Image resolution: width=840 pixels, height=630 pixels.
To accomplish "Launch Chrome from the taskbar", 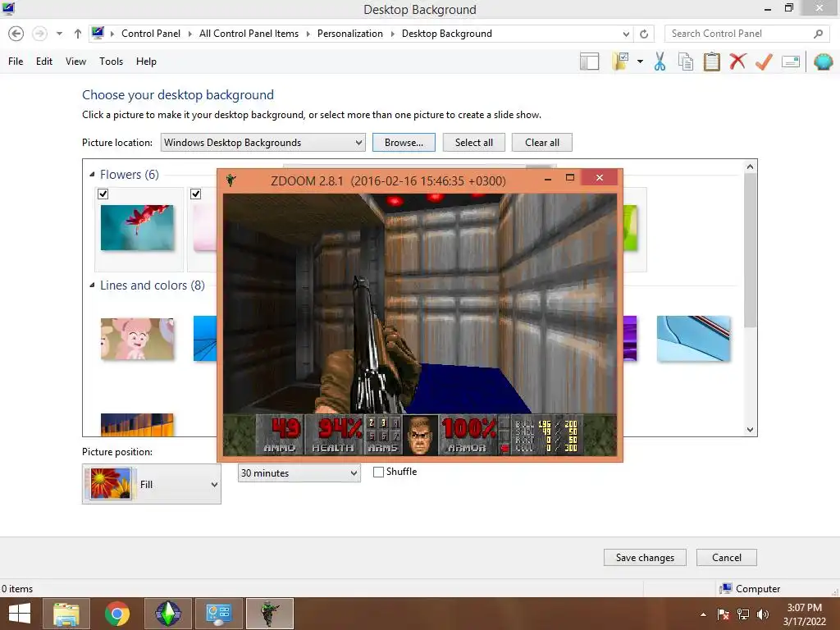I will (117, 614).
